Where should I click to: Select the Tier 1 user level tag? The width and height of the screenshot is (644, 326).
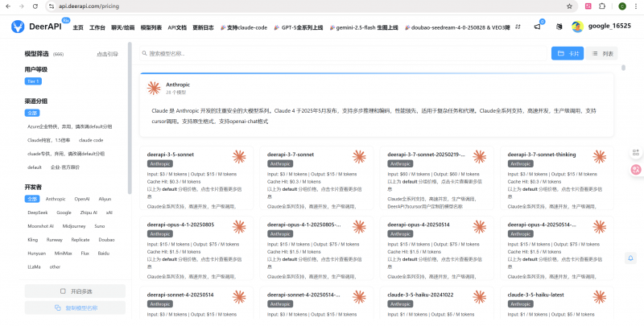33,81
